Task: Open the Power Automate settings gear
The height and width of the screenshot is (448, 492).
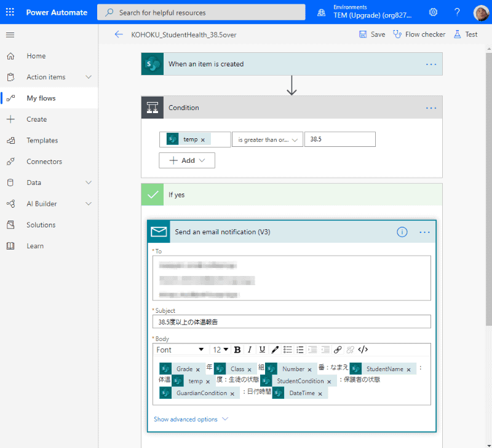Action: coord(432,10)
